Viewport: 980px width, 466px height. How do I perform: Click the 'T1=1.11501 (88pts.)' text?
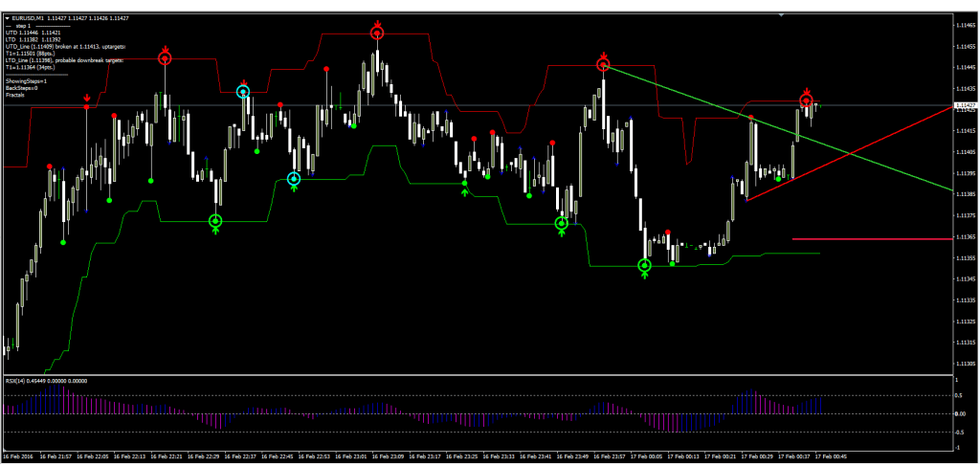pos(32,53)
